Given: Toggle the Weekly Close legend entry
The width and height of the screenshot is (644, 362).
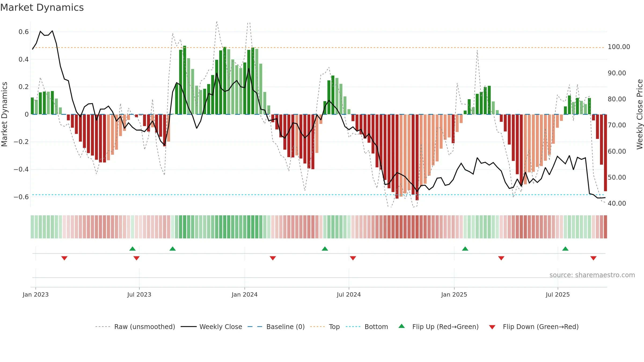Looking at the screenshot, I should [211, 327].
